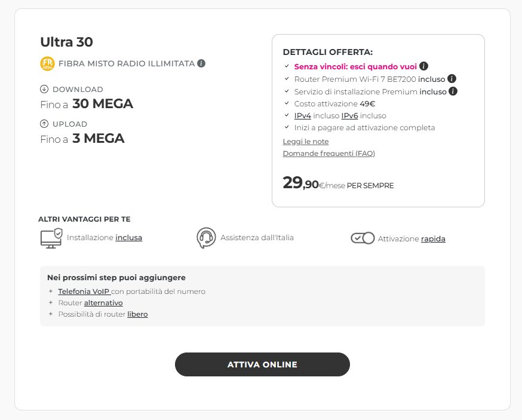Open the Leggi le note link

306,142
